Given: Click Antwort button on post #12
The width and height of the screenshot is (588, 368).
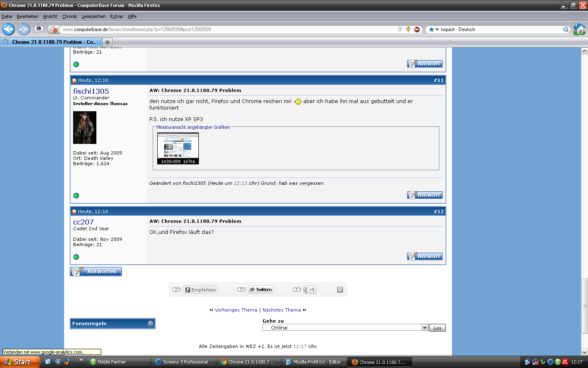Looking at the screenshot, I should 425,256.
